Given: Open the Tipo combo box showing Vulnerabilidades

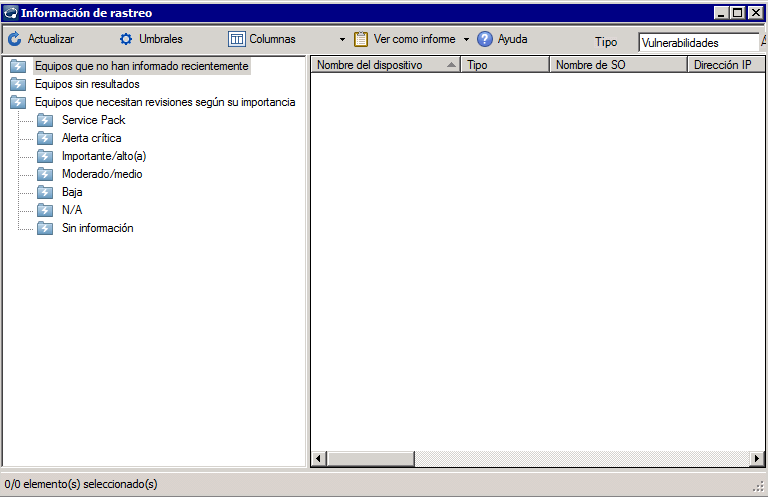Looking at the screenshot, I should point(699,43).
